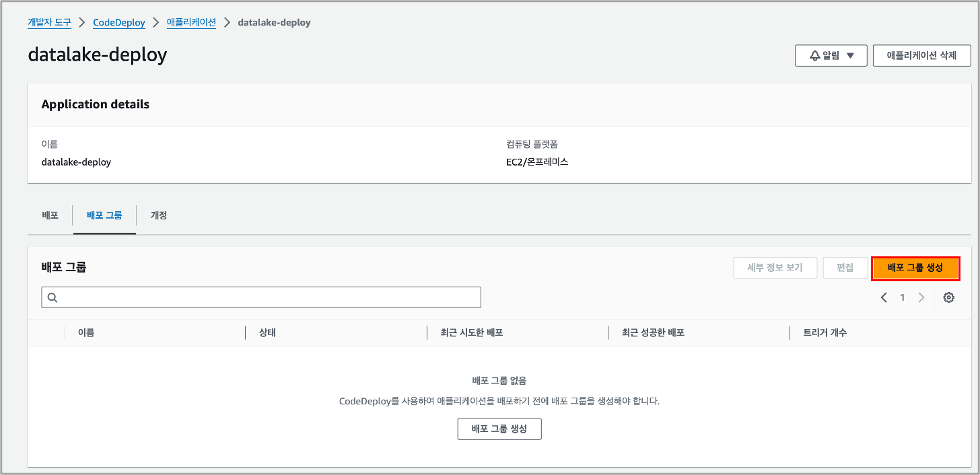Open the 개정 tab

tap(159, 215)
